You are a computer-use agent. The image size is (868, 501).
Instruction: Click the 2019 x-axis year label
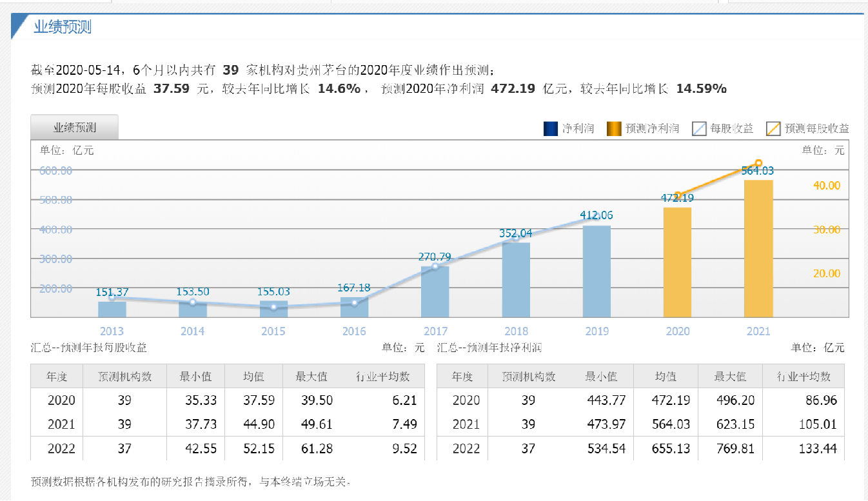tap(597, 331)
